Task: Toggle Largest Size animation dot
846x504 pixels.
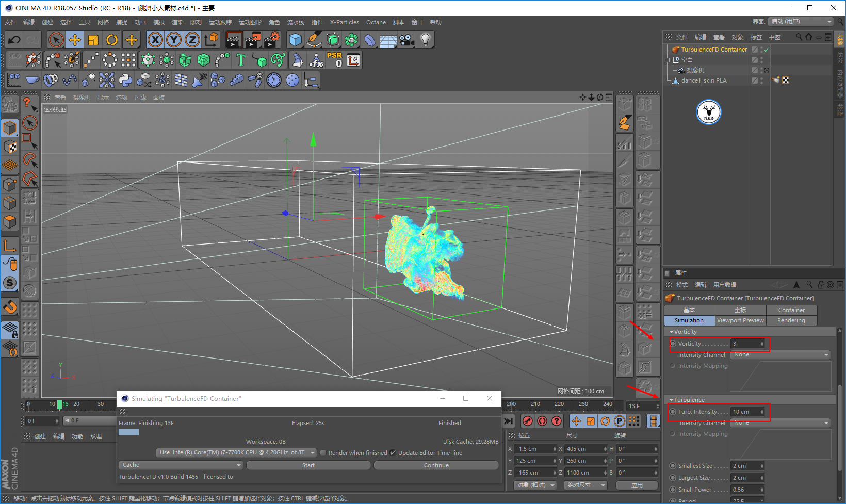Action: [673, 478]
